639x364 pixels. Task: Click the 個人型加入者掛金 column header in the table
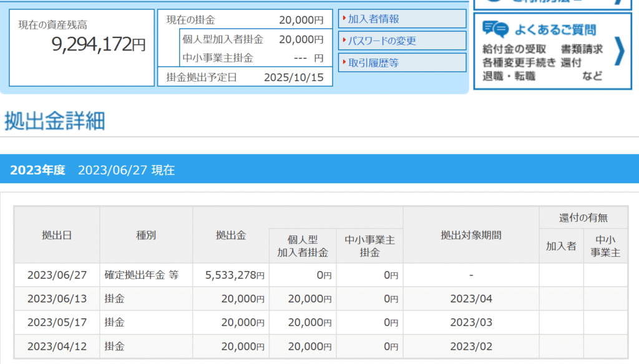click(303, 246)
